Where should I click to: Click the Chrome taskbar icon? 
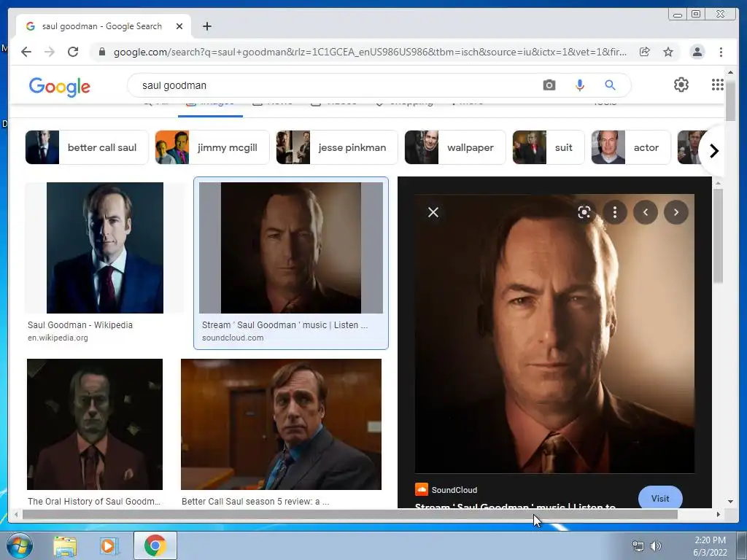point(155,545)
